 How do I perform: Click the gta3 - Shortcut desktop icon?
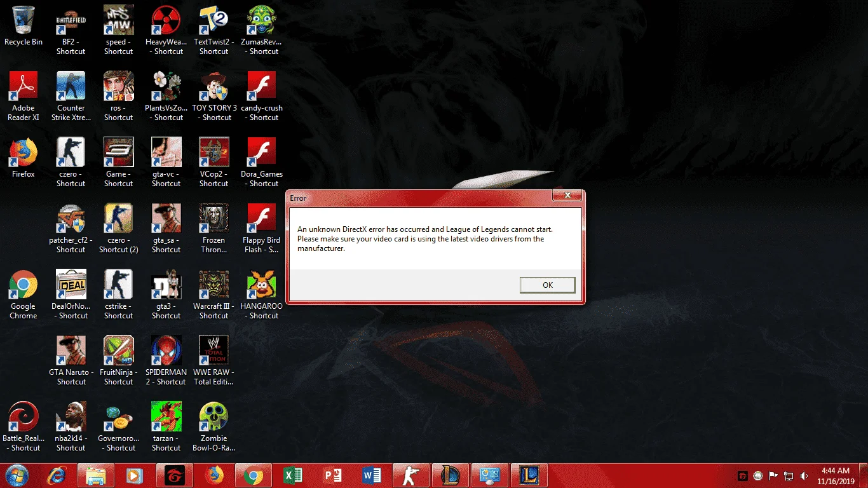166,295
